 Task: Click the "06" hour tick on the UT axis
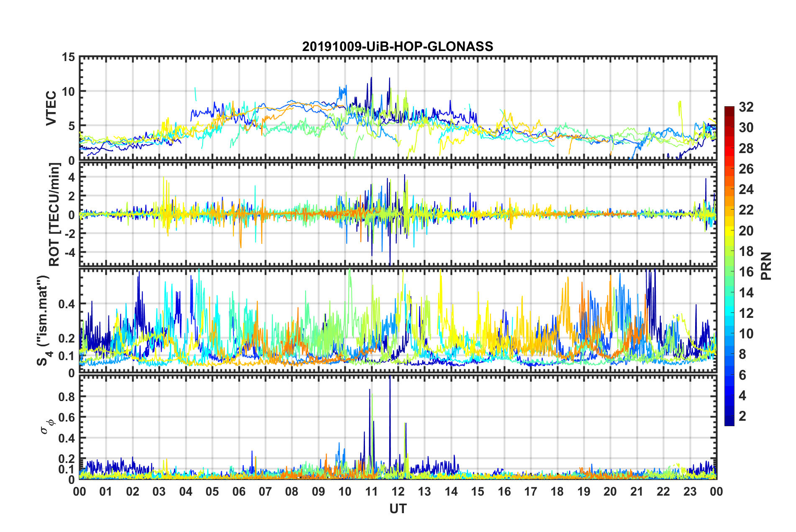(x=239, y=491)
